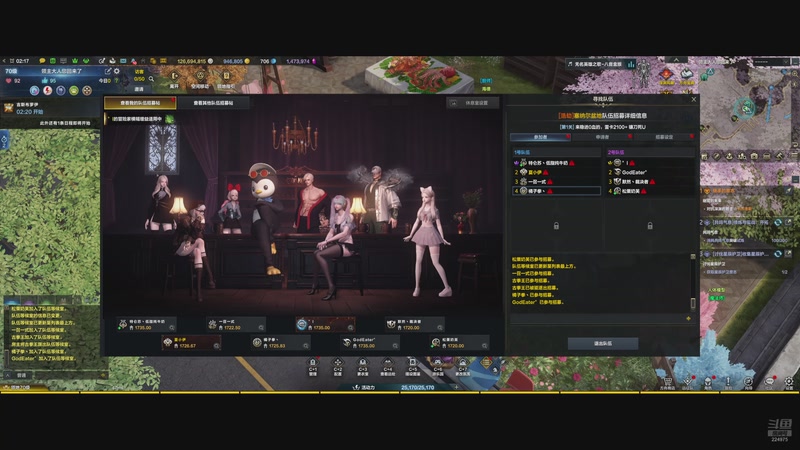Select party member GodEater' in party 2
Image resolution: width=800 pixels, height=450 pixels.
point(650,172)
